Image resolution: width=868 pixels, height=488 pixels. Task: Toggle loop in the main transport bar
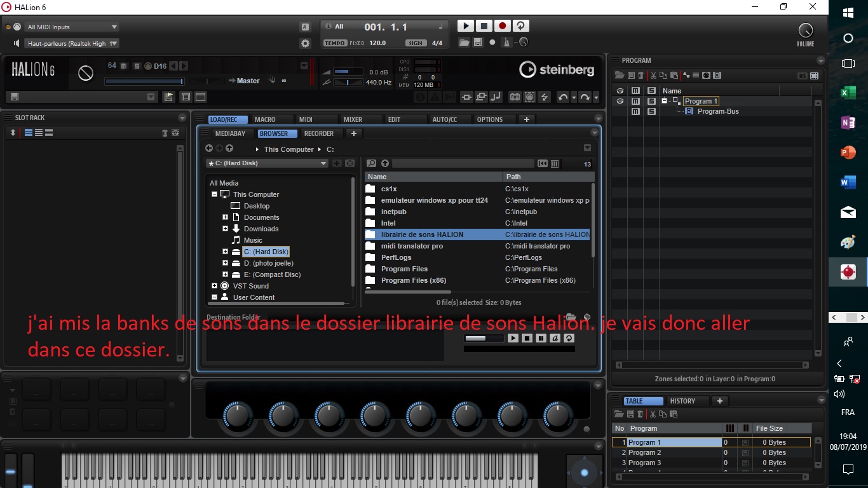[521, 26]
